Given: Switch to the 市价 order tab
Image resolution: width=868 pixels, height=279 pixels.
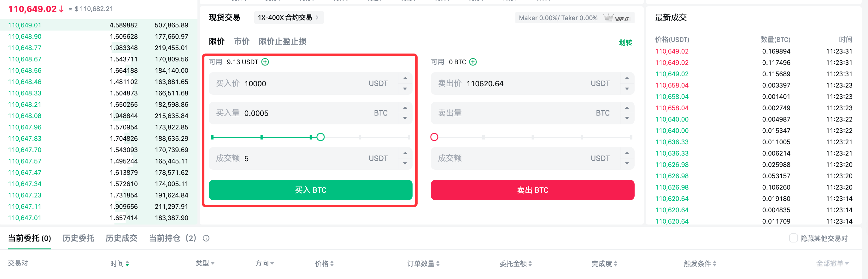Looking at the screenshot, I should 242,41.
